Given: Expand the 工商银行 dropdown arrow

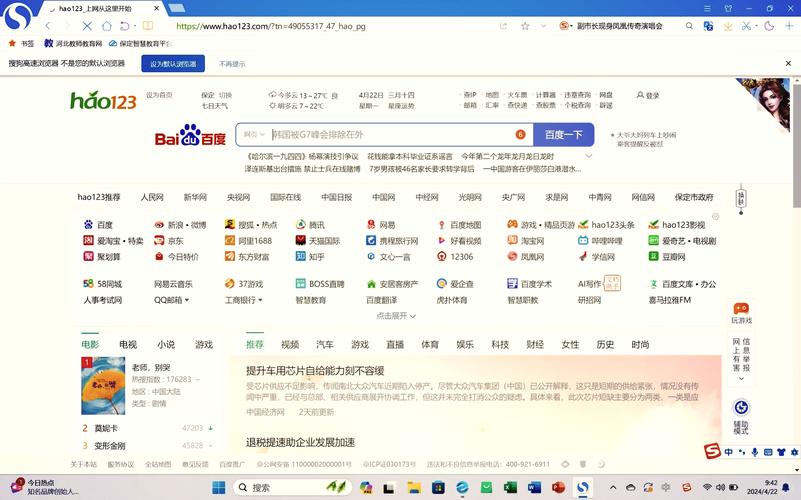Looking at the screenshot, I should [261, 300].
